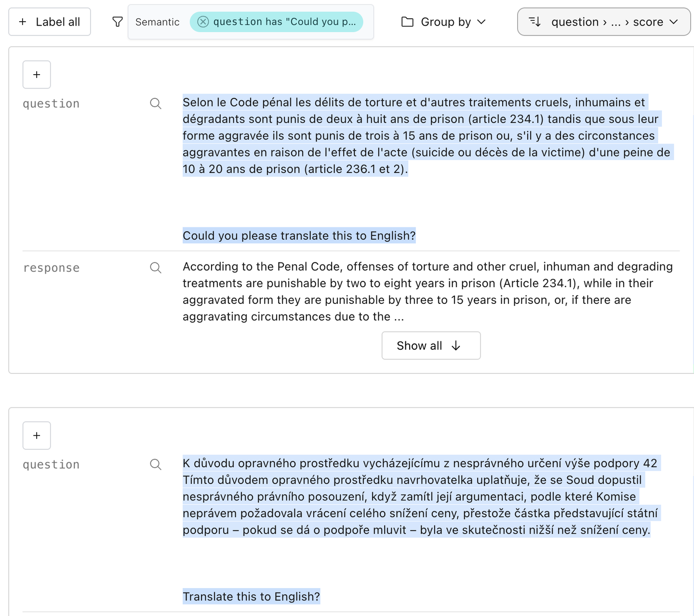Click the plus button on first record
Viewport: 694px width, 616px height.
point(37,75)
